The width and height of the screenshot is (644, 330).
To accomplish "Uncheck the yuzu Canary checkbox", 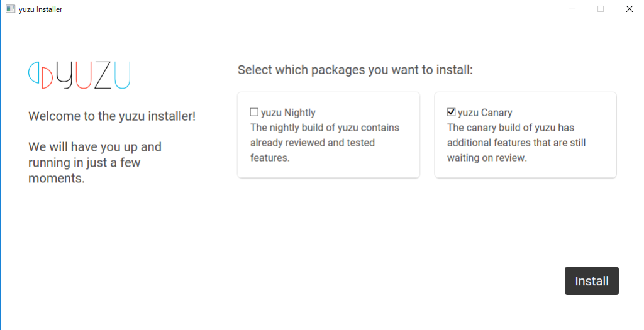I will (451, 112).
